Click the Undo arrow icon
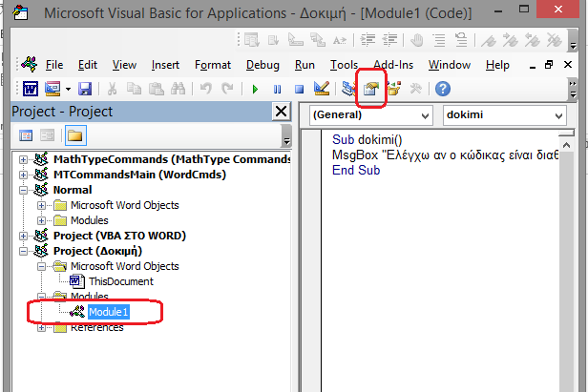588x392 pixels. point(205,90)
